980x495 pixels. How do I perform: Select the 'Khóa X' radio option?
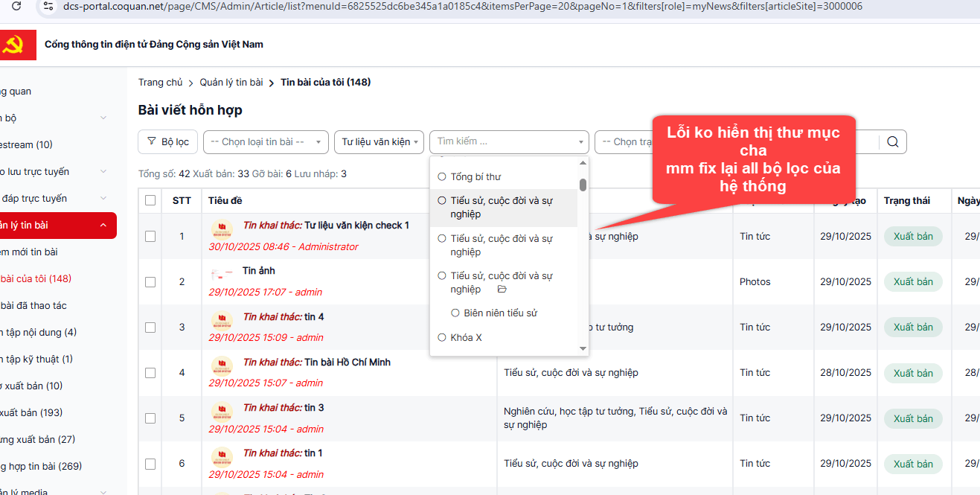[x=442, y=338]
